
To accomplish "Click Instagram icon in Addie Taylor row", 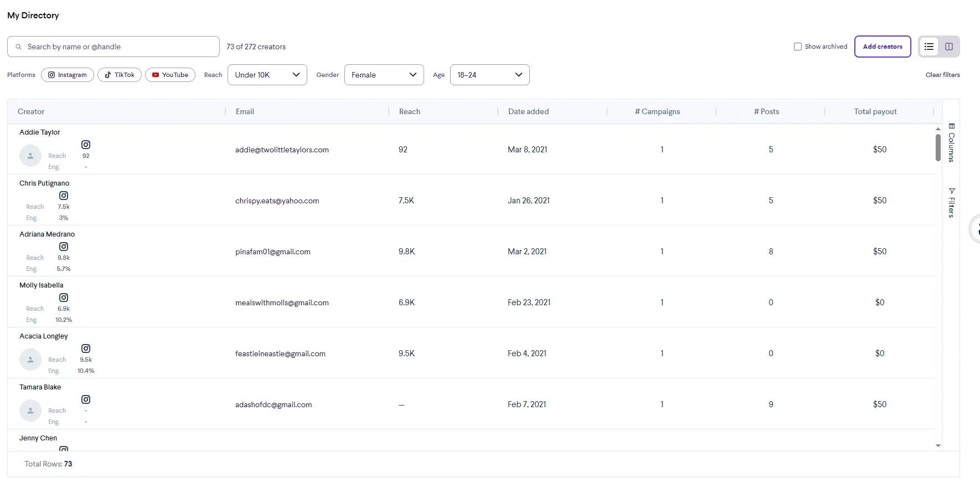I will pyautogui.click(x=86, y=145).
